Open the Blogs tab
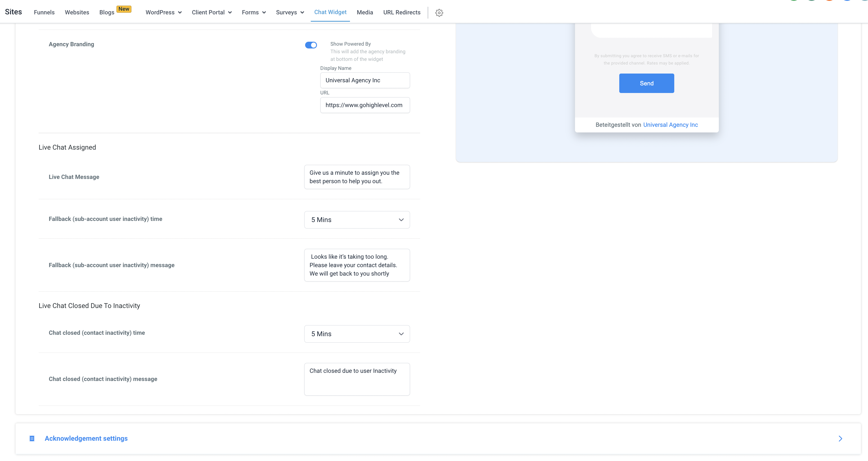 pyautogui.click(x=107, y=12)
